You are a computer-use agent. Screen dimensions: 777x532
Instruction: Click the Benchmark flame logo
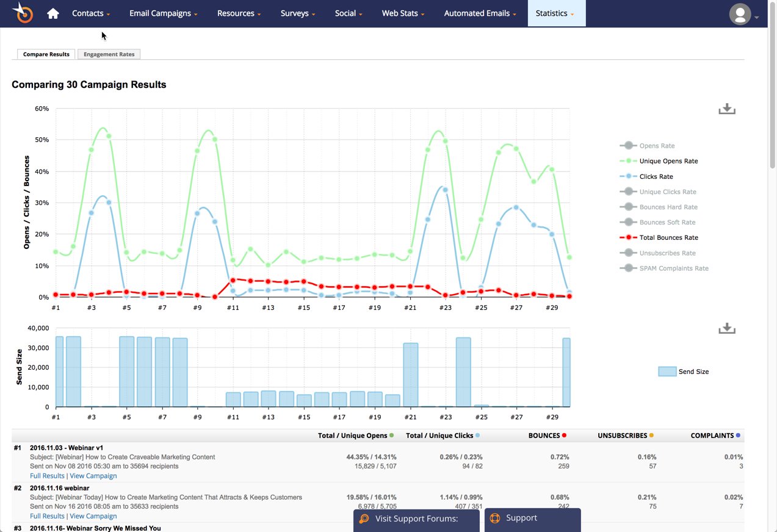[x=22, y=13]
